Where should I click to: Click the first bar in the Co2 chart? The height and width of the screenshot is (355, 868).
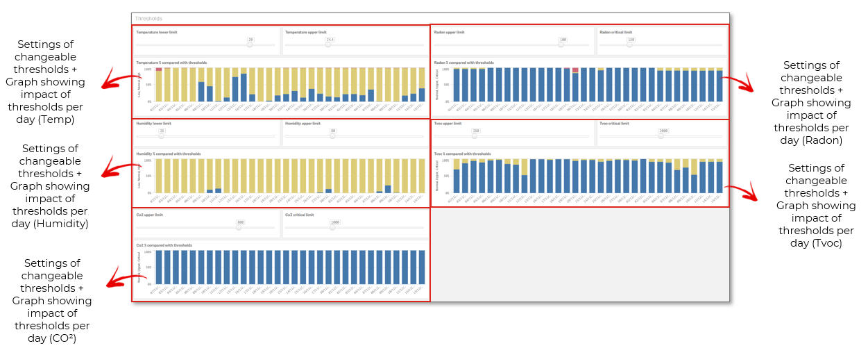[x=159, y=267]
